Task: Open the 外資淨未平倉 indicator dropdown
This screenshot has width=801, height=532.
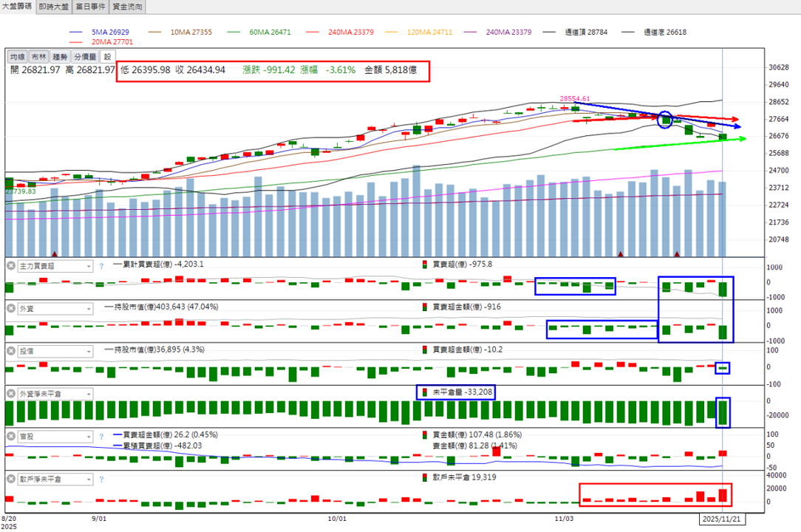Action: click(55, 394)
